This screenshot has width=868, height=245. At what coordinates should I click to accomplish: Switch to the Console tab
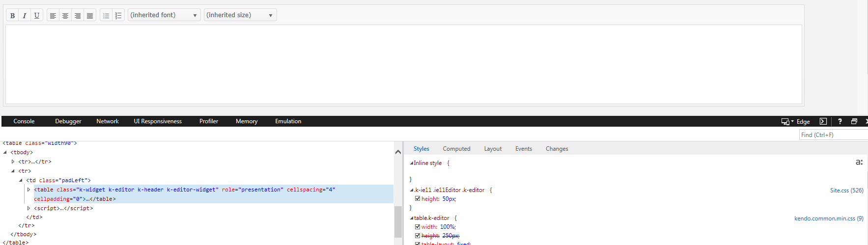24,121
